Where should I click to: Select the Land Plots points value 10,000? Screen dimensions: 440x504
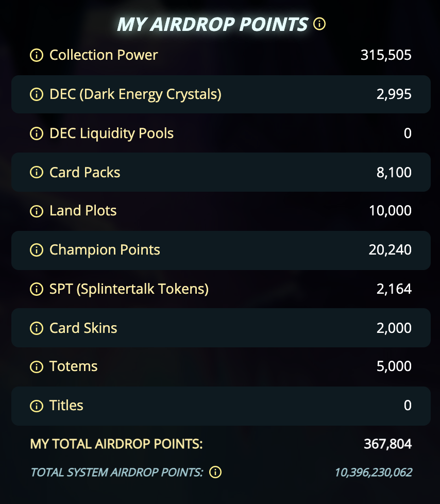click(390, 211)
